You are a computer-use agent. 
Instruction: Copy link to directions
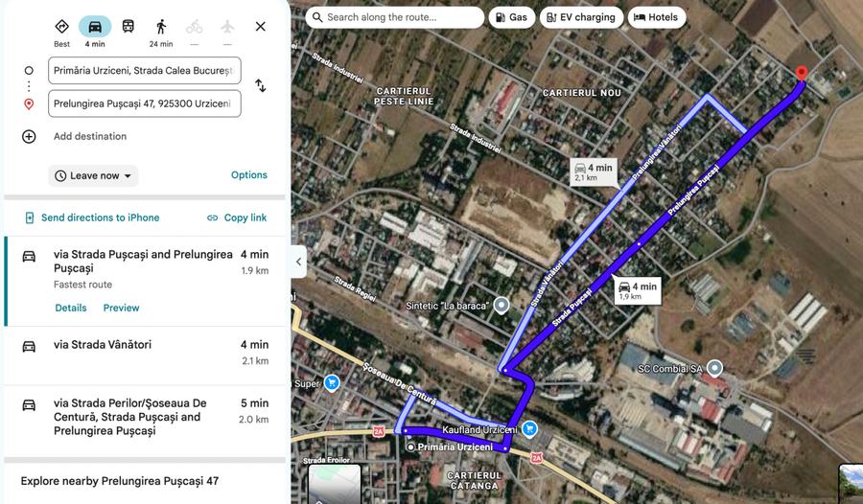click(245, 218)
